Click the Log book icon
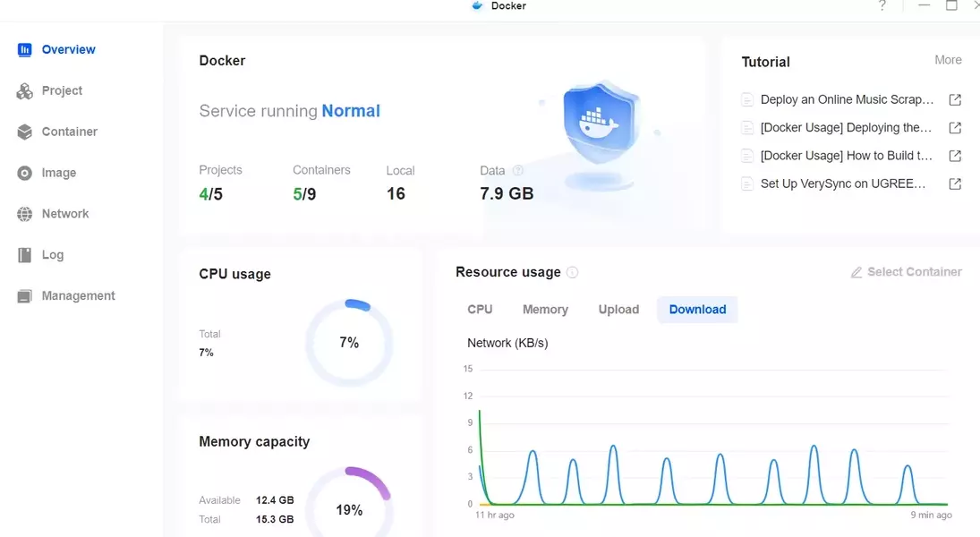The image size is (980, 537). (x=24, y=255)
